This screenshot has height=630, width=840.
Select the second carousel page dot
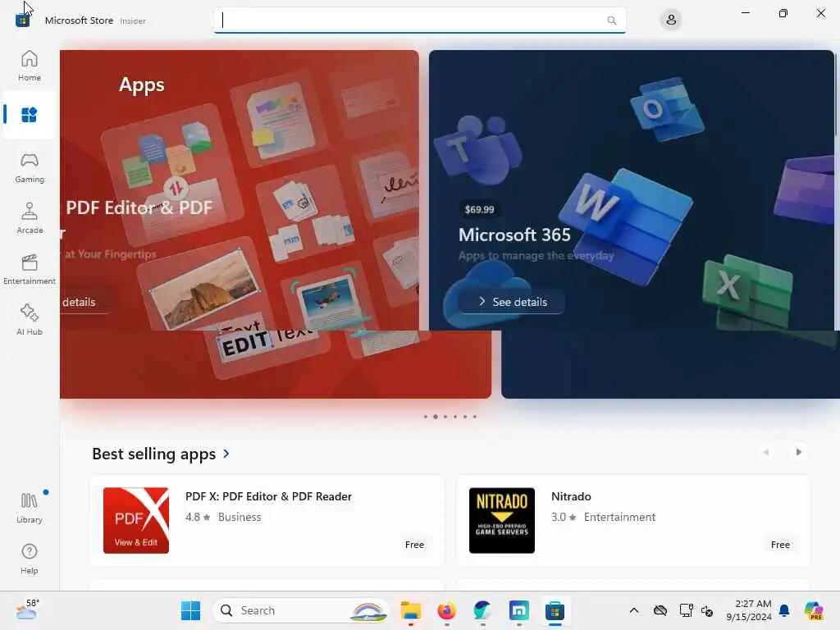coord(435,416)
